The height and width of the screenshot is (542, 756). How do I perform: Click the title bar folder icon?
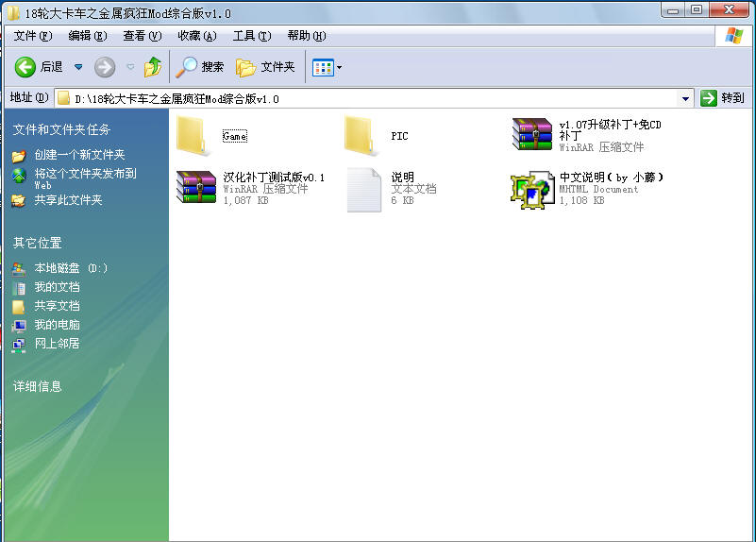coord(13,13)
